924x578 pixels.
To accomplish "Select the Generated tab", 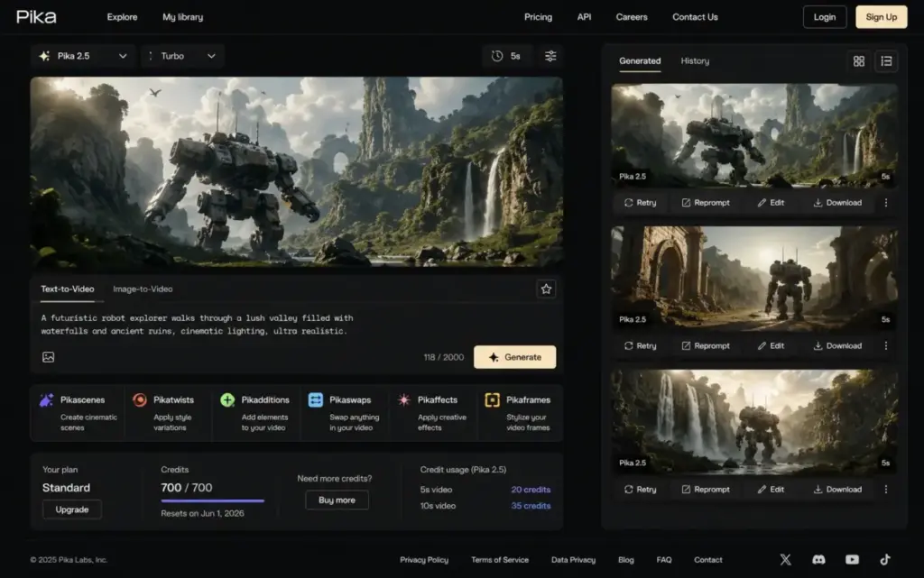I will (640, 60).
